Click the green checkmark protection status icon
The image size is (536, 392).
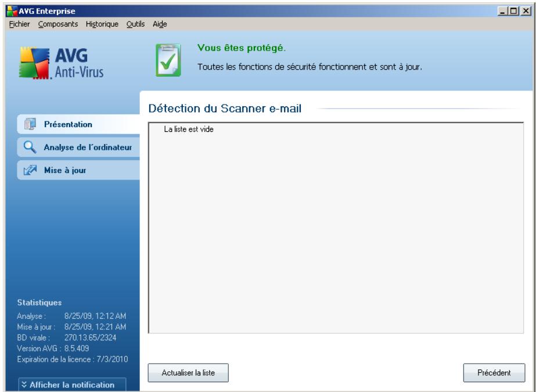(x=168, y=60)
